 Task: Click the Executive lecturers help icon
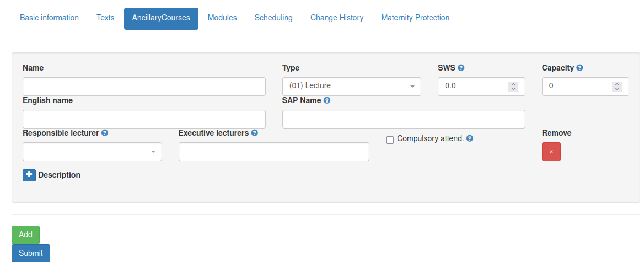click(x=255, y=133)
